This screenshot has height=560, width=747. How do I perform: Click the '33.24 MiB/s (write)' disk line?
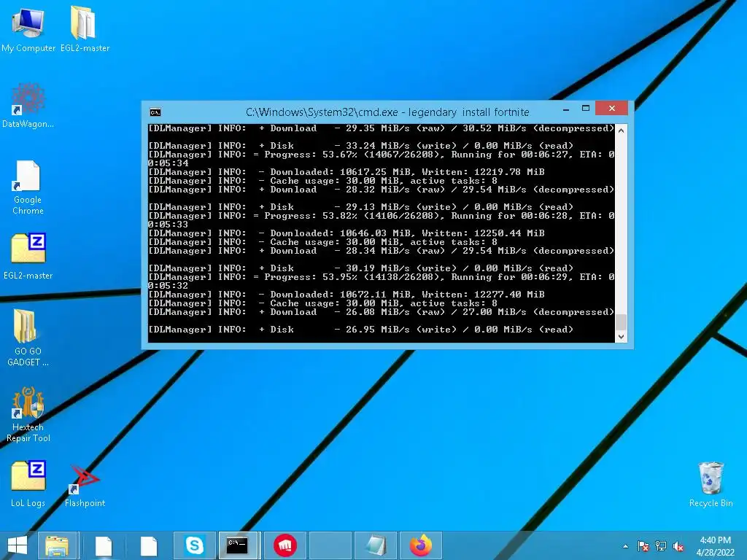coord(360,146)
